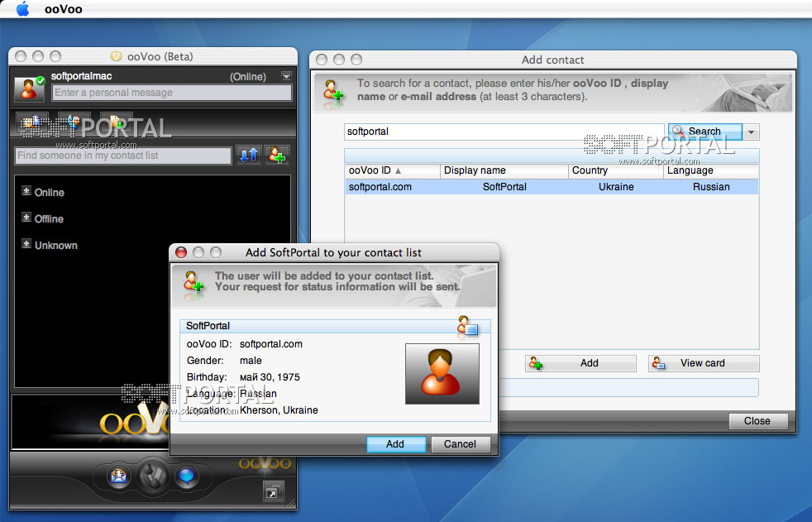Click the personal message input field
The image size is (812, 522).
(x=172, y=93)
